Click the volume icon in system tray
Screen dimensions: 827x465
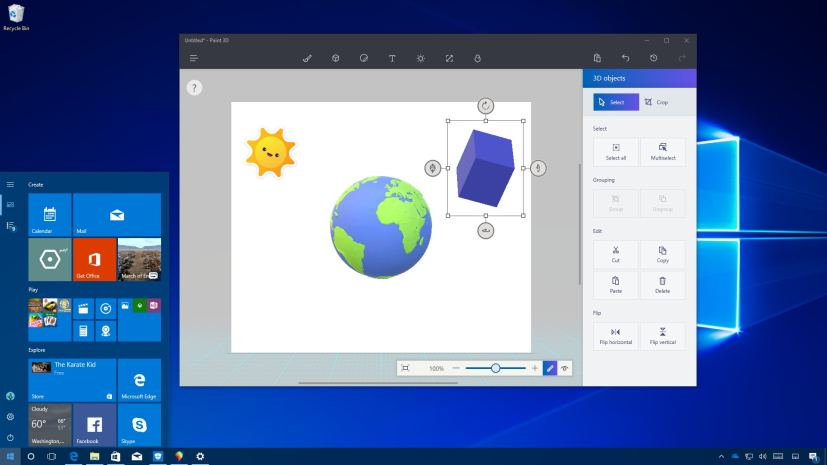click(763, 456)
